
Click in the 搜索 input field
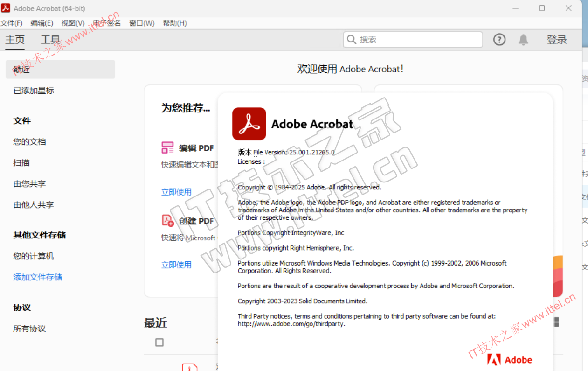(x=417, y=40)
